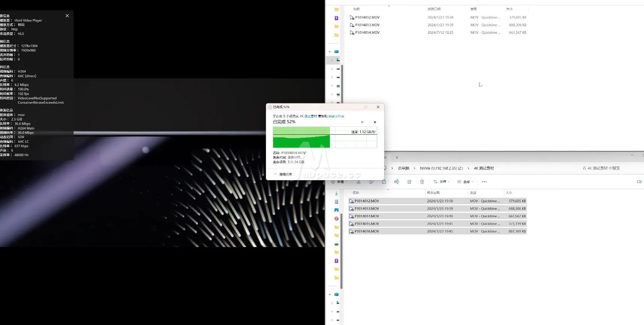This screenshot has width=644, height=325.
Task: Collapse copy dialog to fewer details (简略信息)
Action: (283, 174)
